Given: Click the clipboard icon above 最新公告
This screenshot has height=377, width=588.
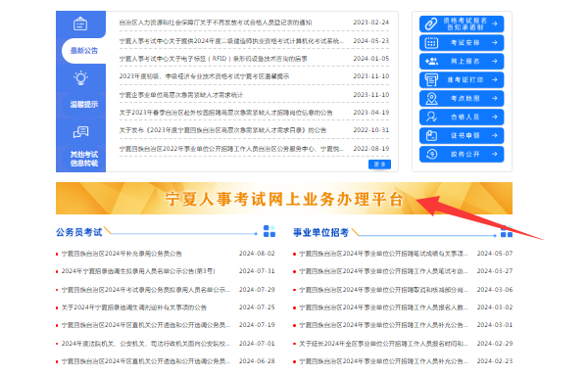Looking at the screenshot, I should pos(80,24).
